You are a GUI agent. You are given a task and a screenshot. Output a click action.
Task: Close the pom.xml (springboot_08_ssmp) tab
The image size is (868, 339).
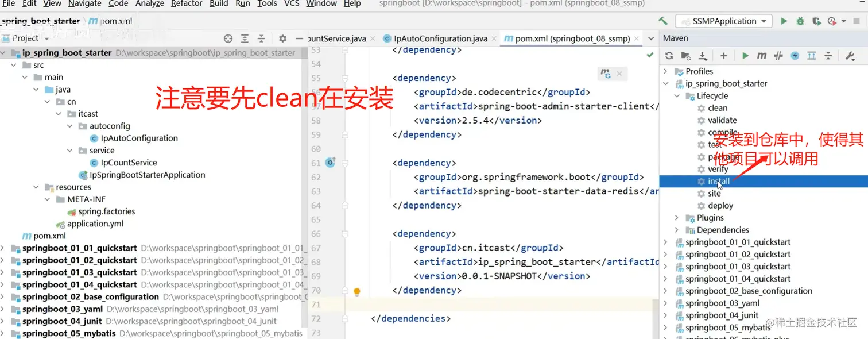pyautogui.click(x=637, y=39)
